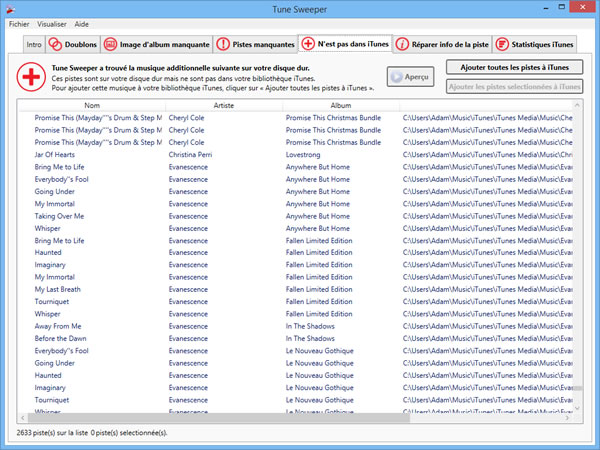Viewport: 600px width, 450px height.
Task: Click Ajouter toutes les pistes à iTunes
Action: [514, 67]
